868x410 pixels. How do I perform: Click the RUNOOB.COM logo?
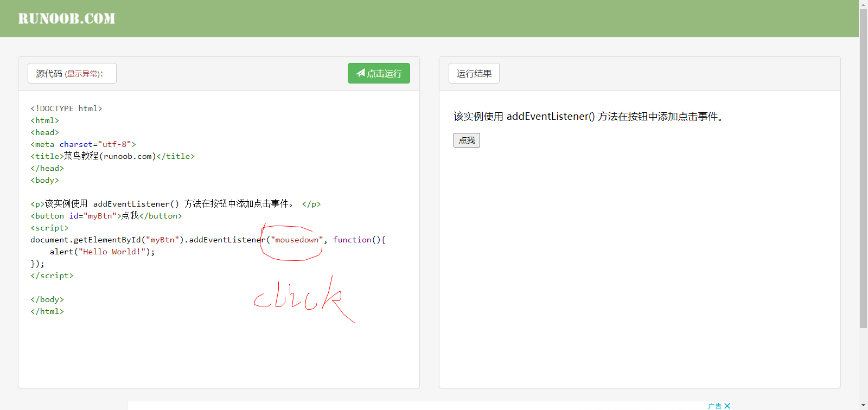[67, 18]
